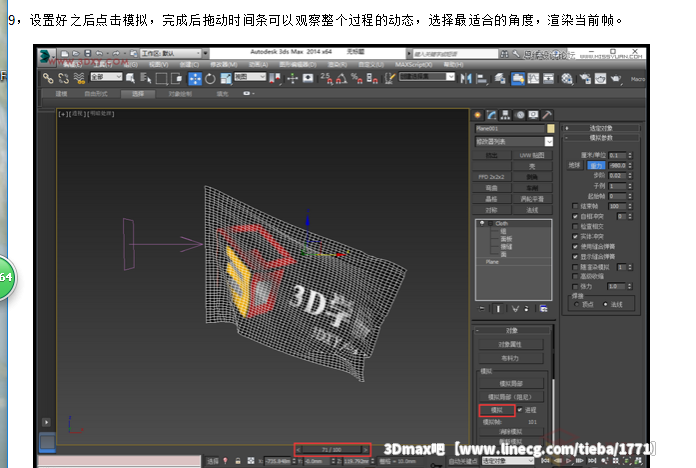Toggle the 结束帧 checkbox
This screenshot has width=696, height=468.
click(x=575, y=206)
